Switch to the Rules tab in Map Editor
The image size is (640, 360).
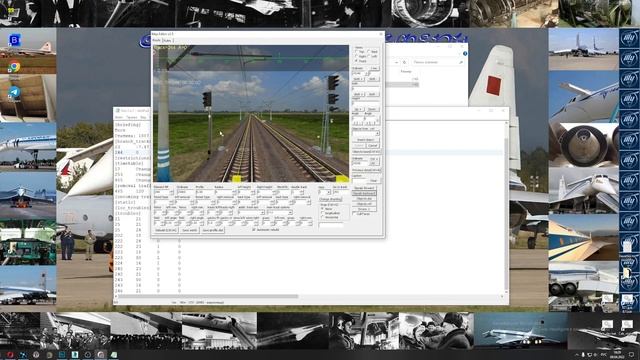pos(167,40)
